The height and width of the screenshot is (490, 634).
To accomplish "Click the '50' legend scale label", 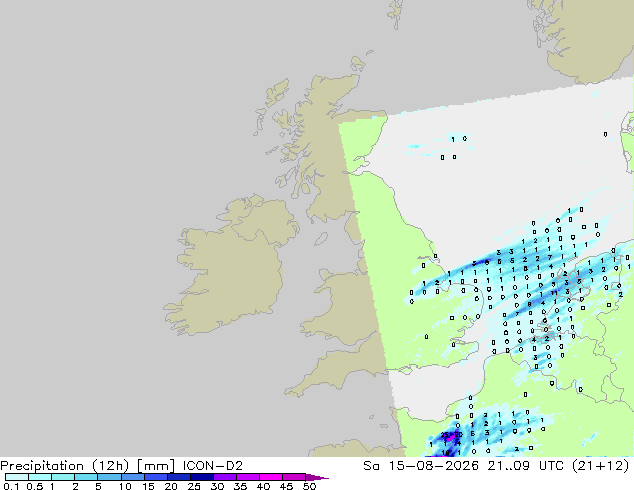I will tap(309, 486).
